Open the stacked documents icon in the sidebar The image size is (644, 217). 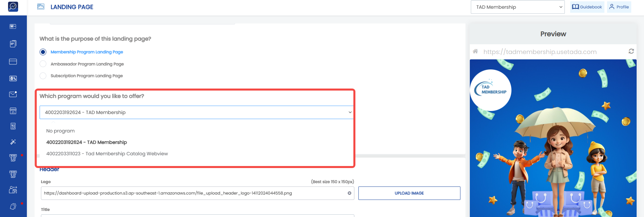coord(13,44)
